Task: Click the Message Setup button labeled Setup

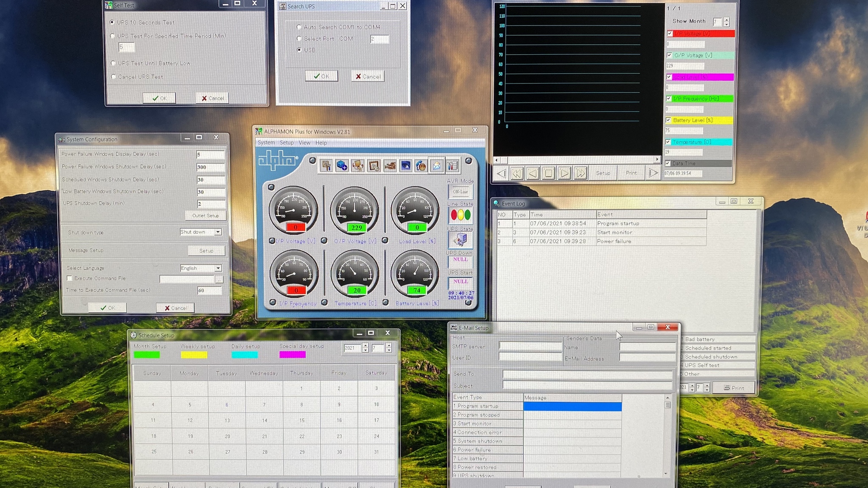Action: click(206, 251)
